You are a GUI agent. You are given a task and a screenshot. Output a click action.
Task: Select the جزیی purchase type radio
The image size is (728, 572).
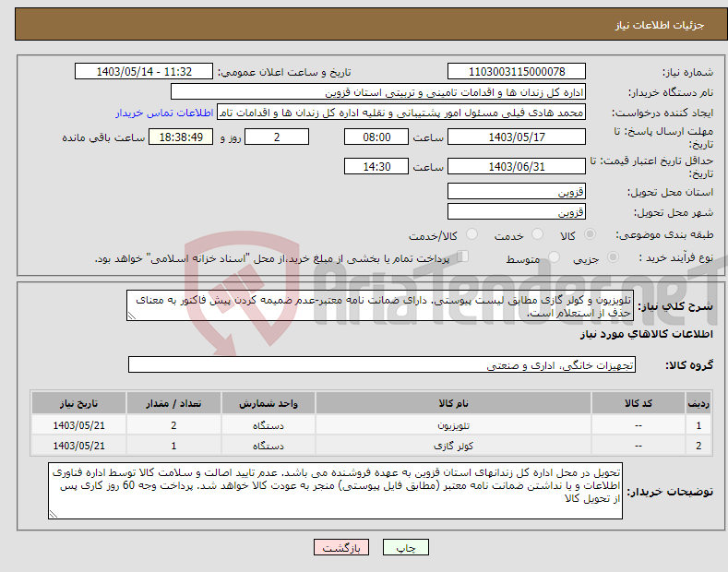pos(613,256)
